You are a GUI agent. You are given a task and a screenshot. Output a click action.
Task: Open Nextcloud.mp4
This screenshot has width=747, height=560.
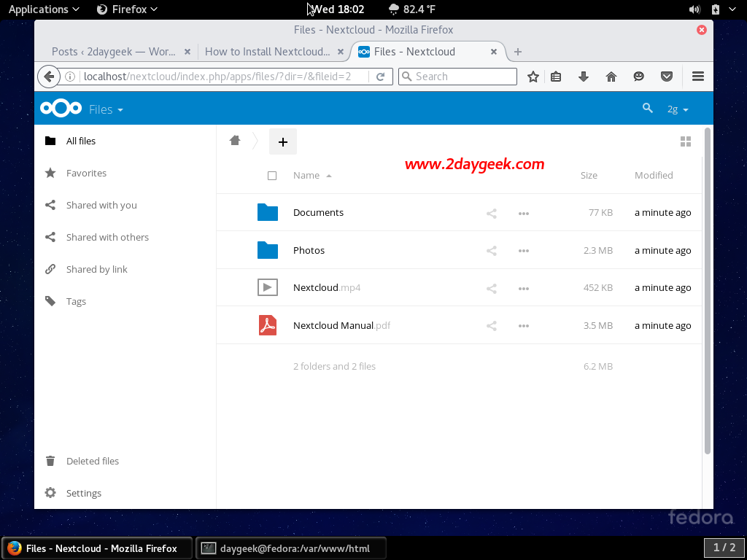tap(327, 287)
